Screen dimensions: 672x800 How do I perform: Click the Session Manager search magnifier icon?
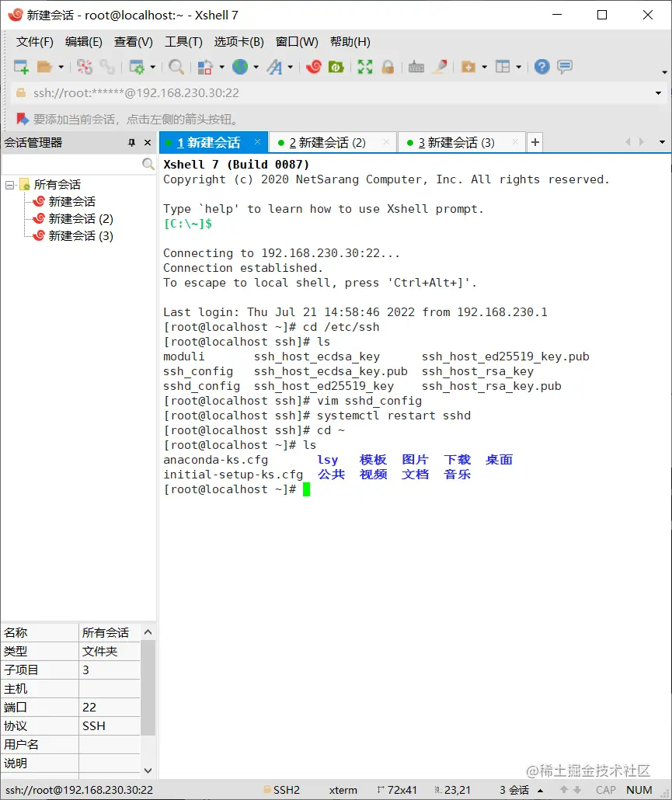click(x=148, y=164)
